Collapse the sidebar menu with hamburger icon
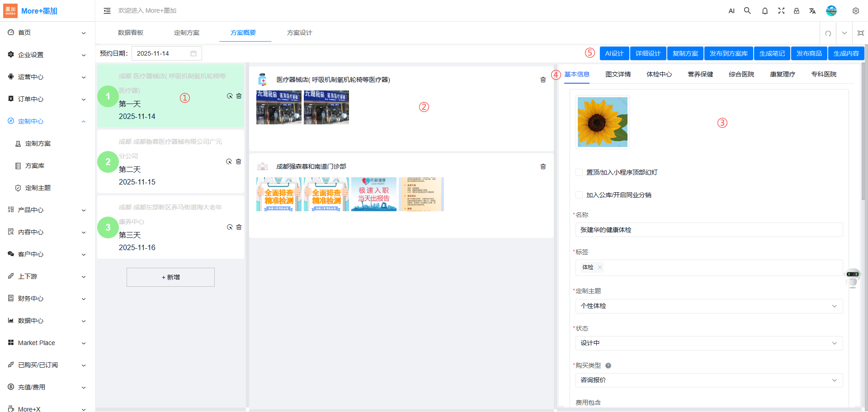The width and height of the screenshot is (868, 412). point(107,11)
